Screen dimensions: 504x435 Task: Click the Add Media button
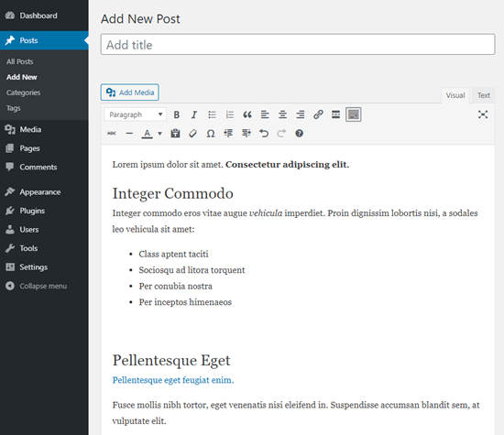pyautogui.click(x=130, y=92)
